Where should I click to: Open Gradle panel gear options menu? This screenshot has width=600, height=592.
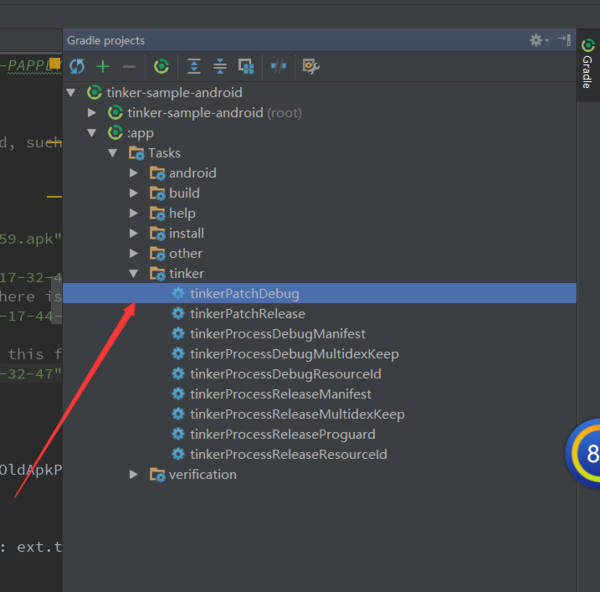(539, 40)
